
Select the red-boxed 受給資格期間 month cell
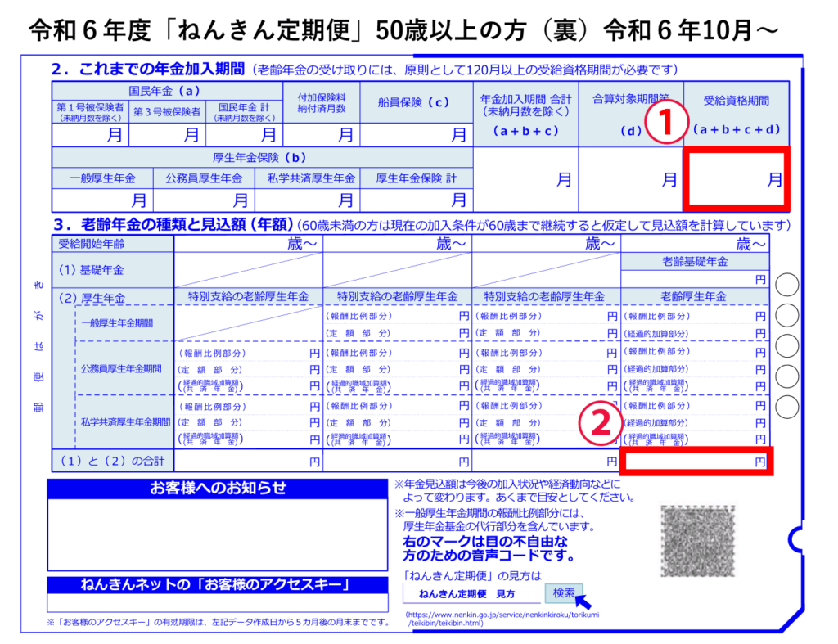click(x=736, y=179)
